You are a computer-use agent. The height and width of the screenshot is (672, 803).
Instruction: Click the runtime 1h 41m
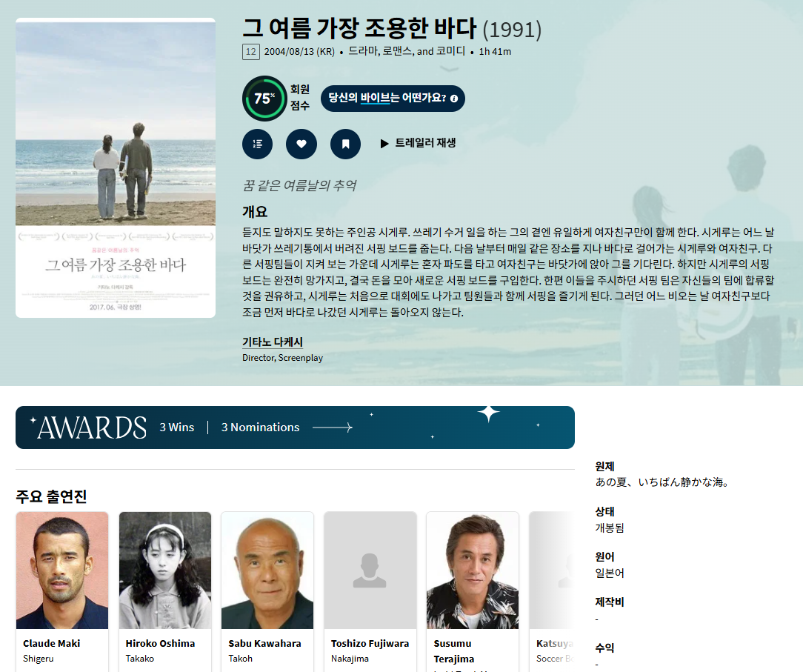pos(495,52)
